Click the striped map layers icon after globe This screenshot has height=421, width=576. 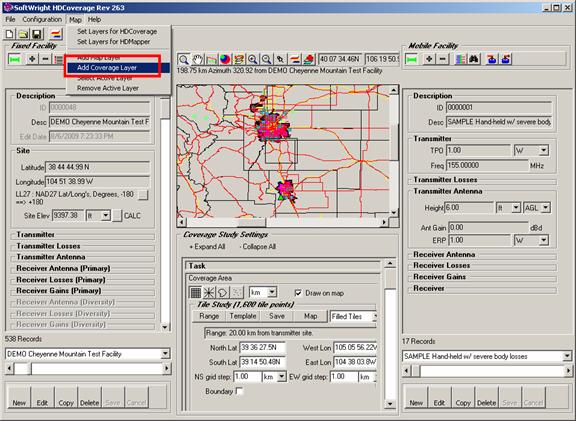point(239,59)
